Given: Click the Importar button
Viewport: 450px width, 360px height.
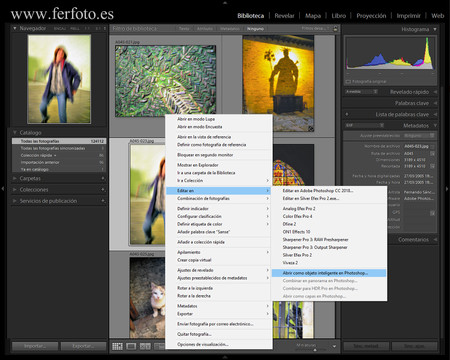Looking at the screenshot, I should (35, 346).
